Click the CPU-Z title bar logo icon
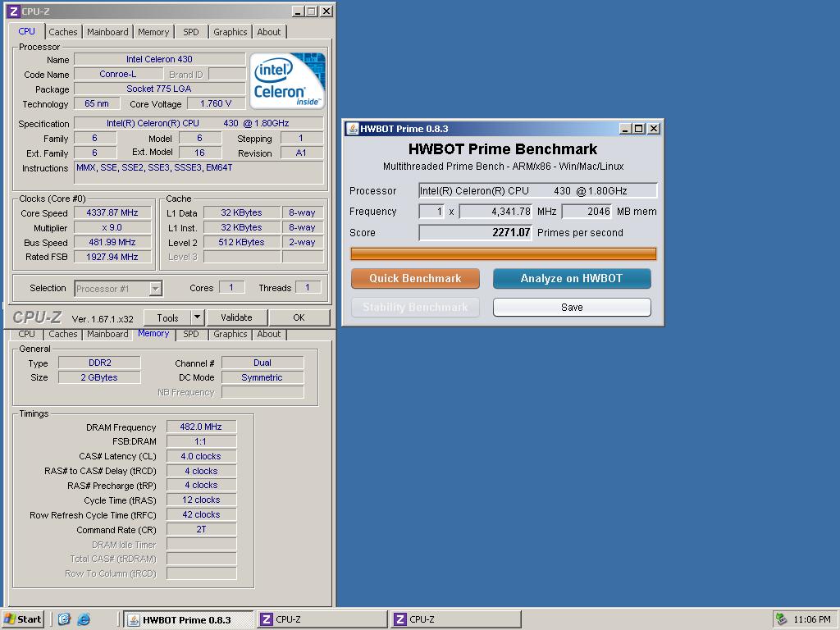 tap(14, 11)
